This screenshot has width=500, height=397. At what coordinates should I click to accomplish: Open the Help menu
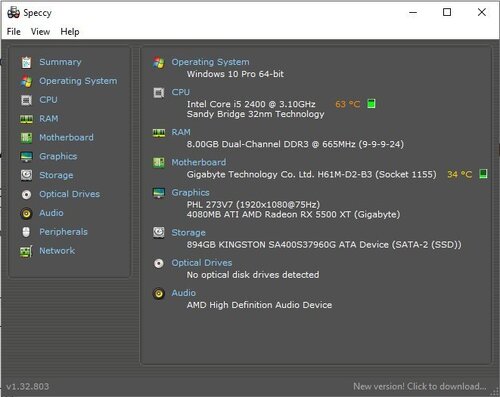70,32
